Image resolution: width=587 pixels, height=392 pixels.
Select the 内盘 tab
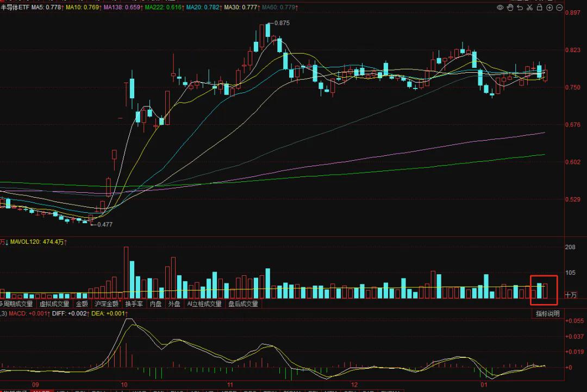156,304
